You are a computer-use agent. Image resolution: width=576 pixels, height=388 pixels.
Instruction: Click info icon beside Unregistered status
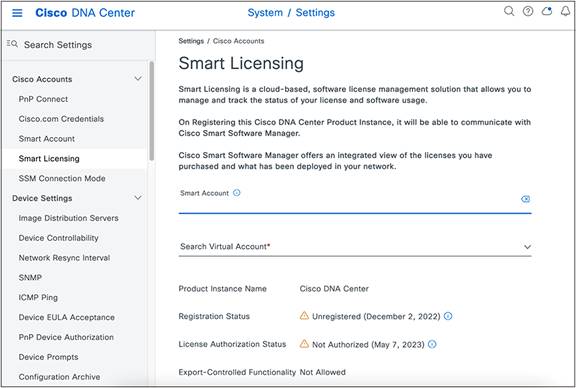click(x=448, y=316)
